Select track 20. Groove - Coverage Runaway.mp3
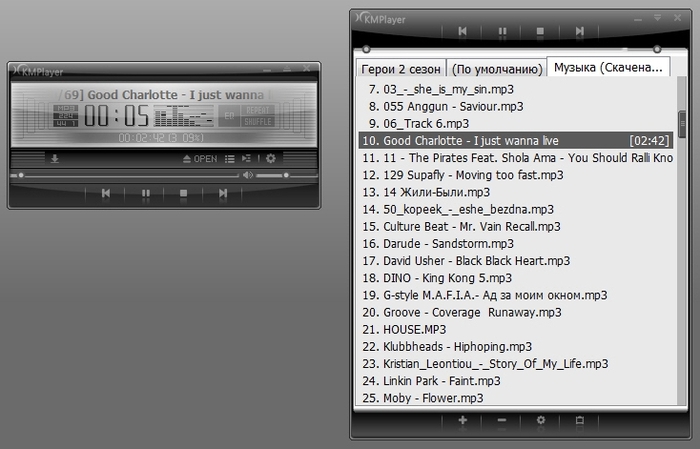This screenshot has height=449, width=700. coord(516,312)
